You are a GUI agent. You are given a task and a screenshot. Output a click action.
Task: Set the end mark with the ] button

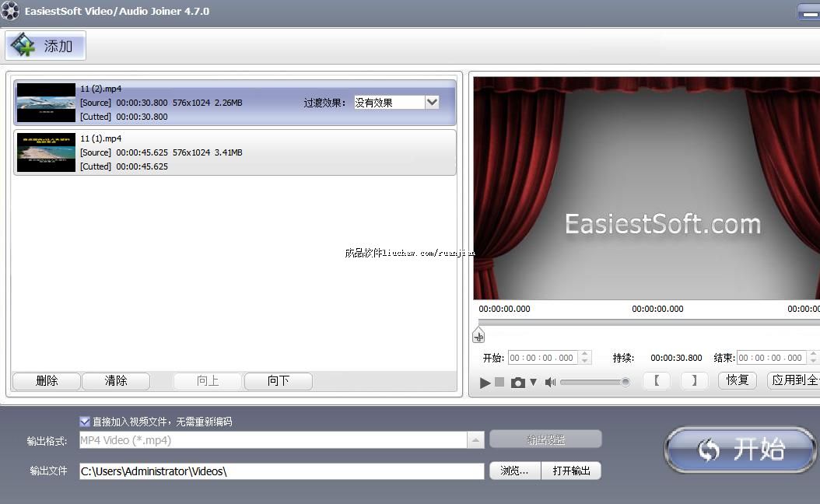click(x=694, y=380)
